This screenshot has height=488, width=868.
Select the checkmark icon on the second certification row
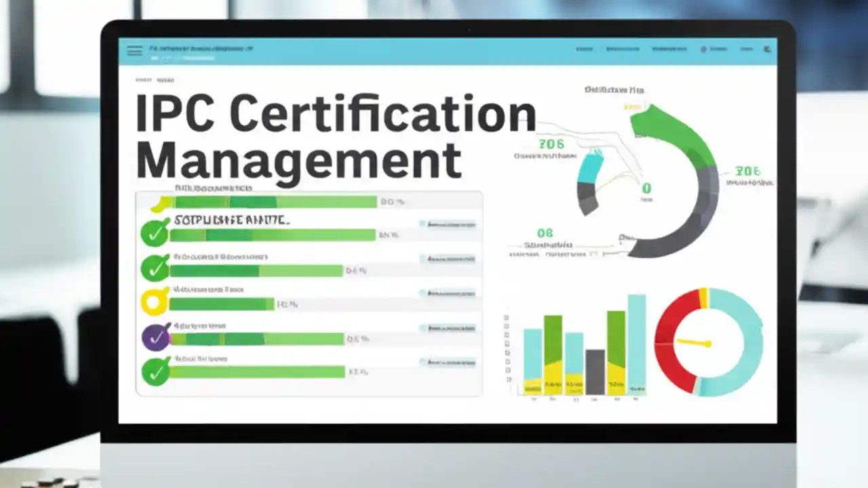click(155, 267)
